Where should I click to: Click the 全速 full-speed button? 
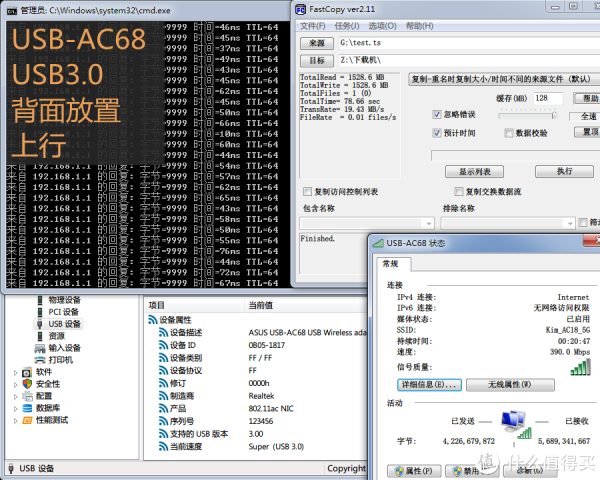pos(585,116)
